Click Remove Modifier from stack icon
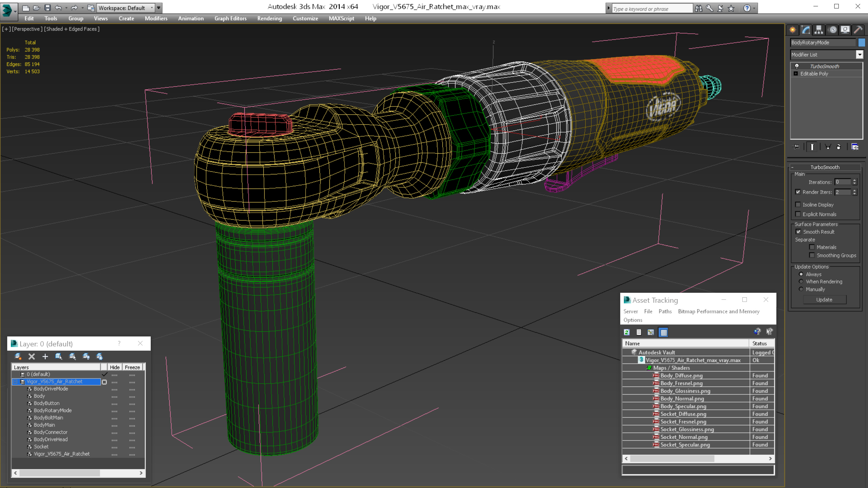Screen dimensions: 868x488 pyautogui.click(x=839, y=147)
